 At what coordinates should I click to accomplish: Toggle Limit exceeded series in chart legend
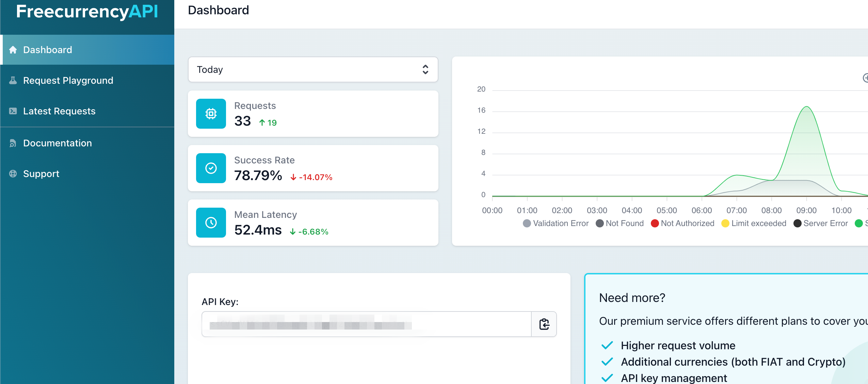[x=754, y=223]
